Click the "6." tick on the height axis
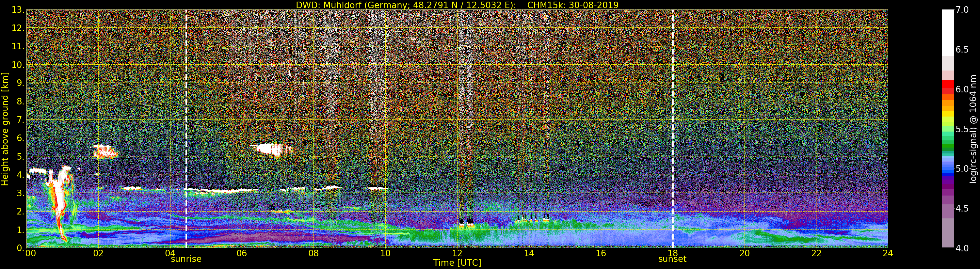Image resolution: width=980 pixels, height=269 pixels. tap(21, 138)
